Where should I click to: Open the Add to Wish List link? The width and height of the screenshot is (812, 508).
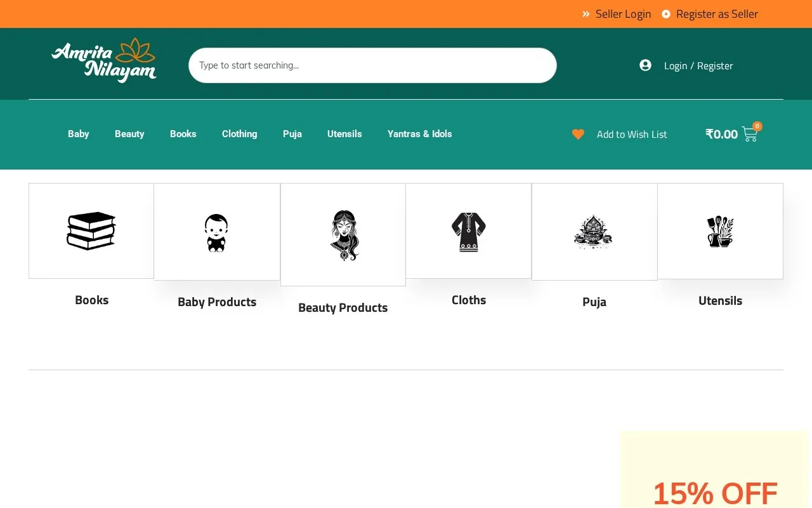pos(632,134)
